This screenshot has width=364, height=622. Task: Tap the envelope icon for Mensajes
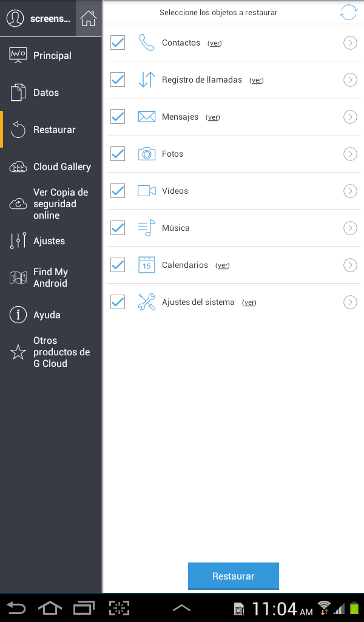(146, 117)
